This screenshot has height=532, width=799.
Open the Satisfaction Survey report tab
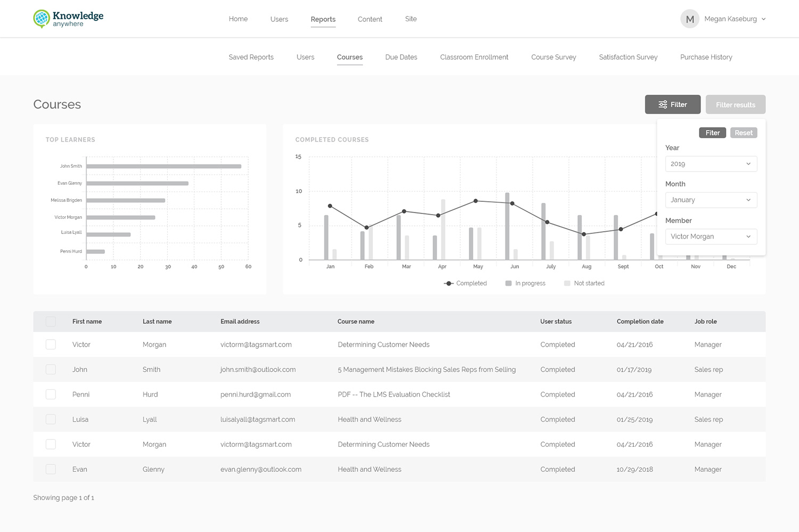coord(627,57)
